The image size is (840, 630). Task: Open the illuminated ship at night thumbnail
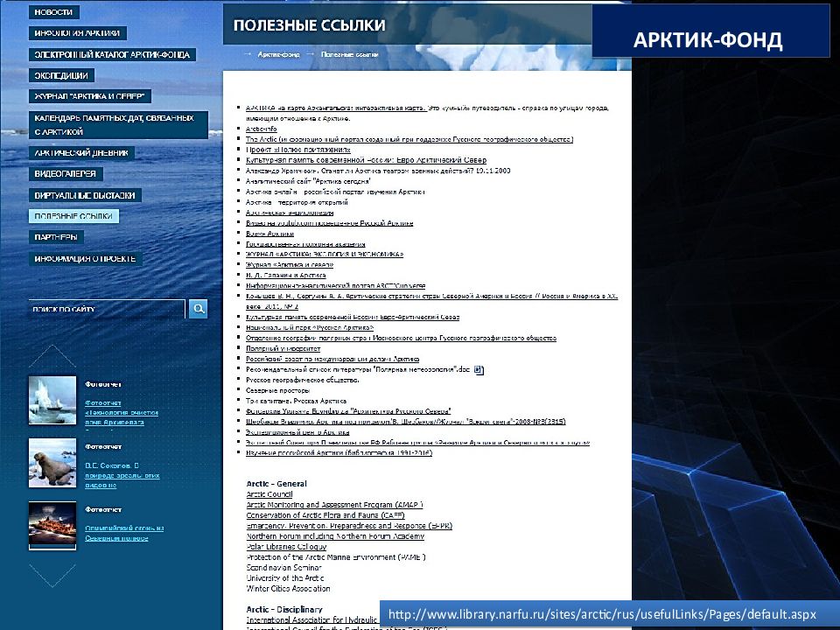click(x=52, y=526)
